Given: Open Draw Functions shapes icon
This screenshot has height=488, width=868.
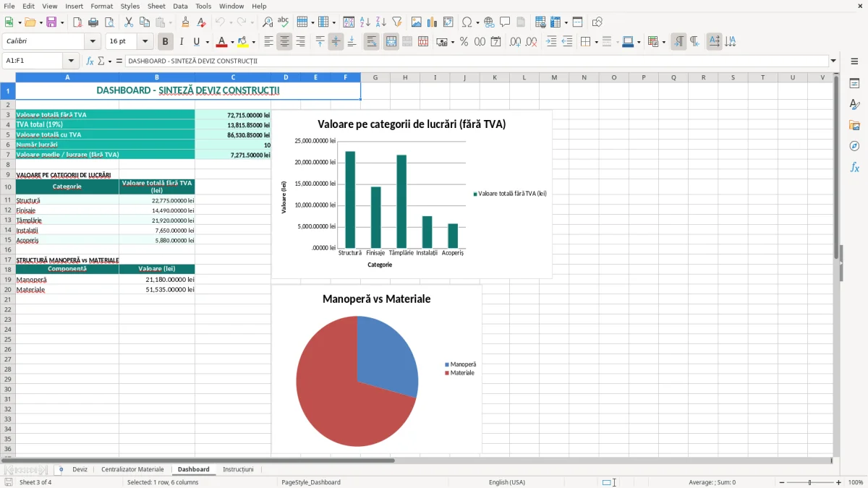Looking at the screenshot, I should point(597,22).
